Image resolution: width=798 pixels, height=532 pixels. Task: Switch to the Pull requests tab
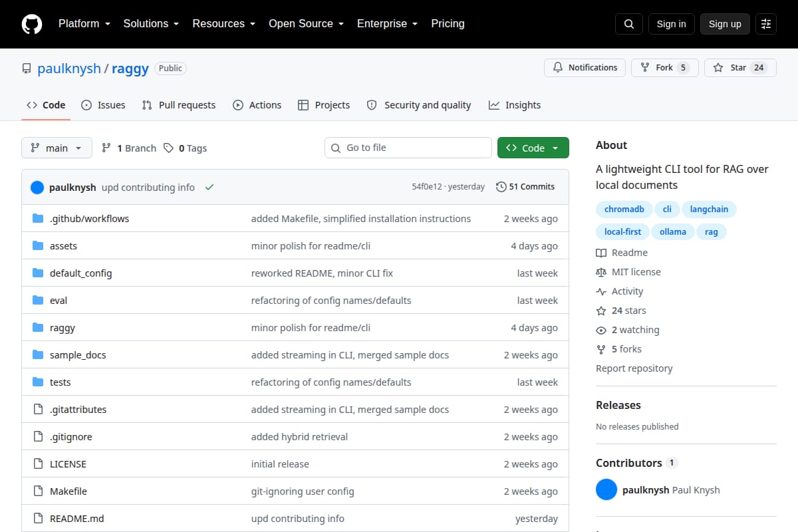(179, 105)
